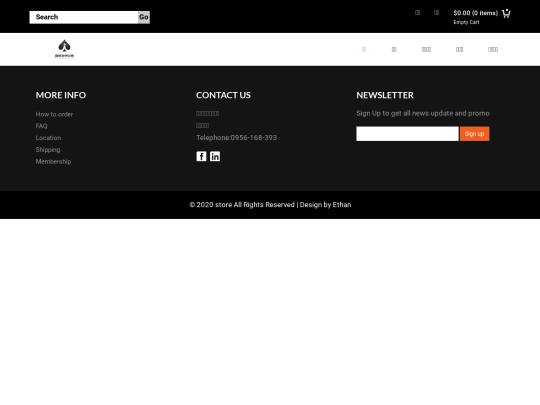Click the Telephone:0956-168-393 text
540x405 pixels.
click(236, 137)
